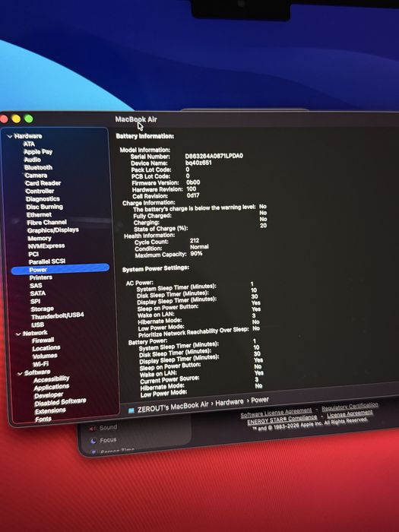Collapse the Hardware section chevron

(x=9, y=136)
